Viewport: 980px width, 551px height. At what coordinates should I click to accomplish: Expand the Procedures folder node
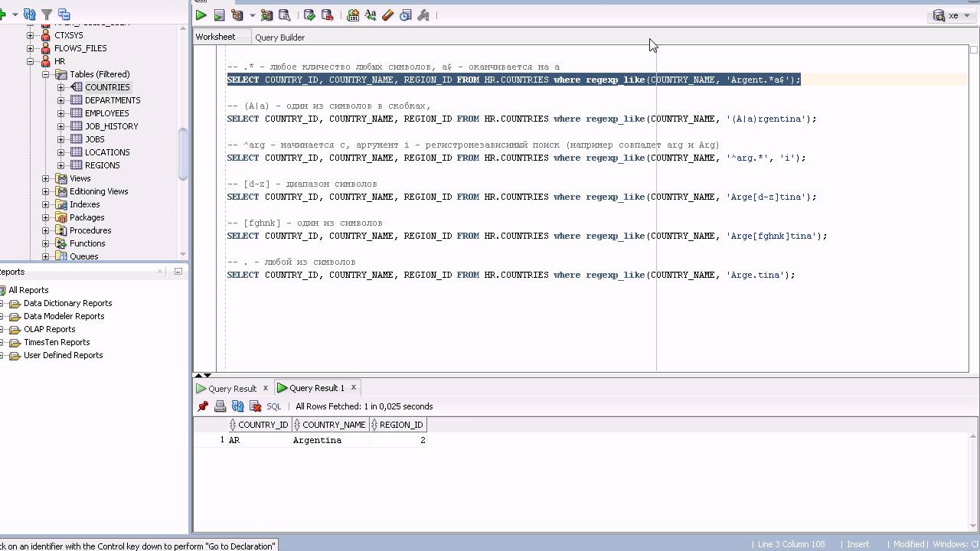pyautogui.click(x=46, y=230)
